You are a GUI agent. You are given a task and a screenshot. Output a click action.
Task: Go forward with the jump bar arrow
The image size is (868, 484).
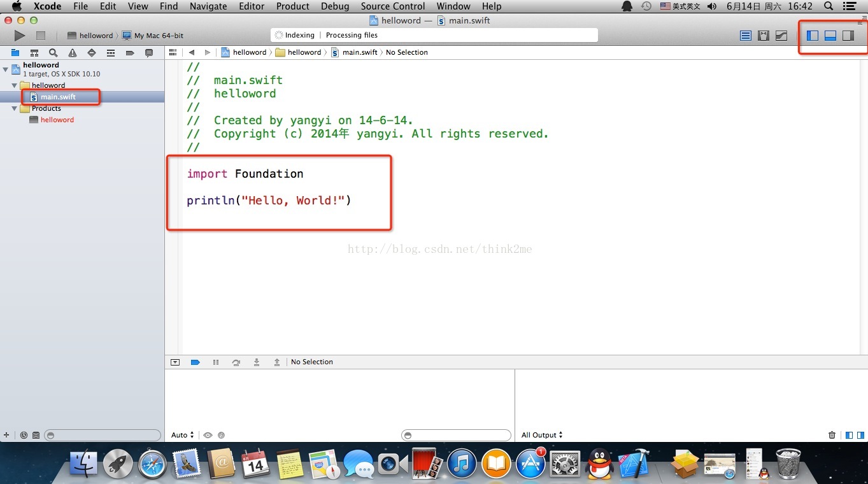click(208, 52)
